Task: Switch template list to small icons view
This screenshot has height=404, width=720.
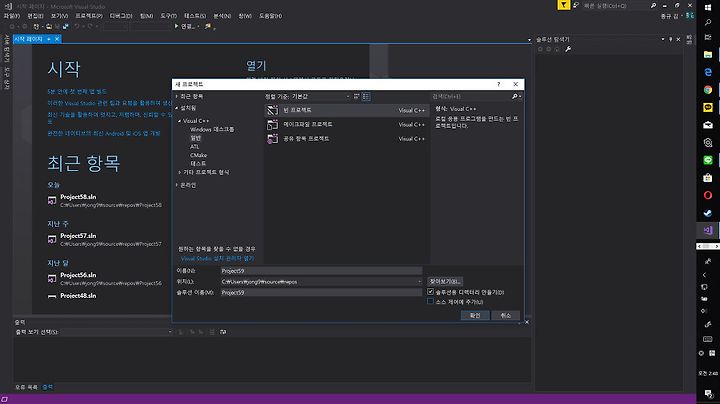Action: 356,96
